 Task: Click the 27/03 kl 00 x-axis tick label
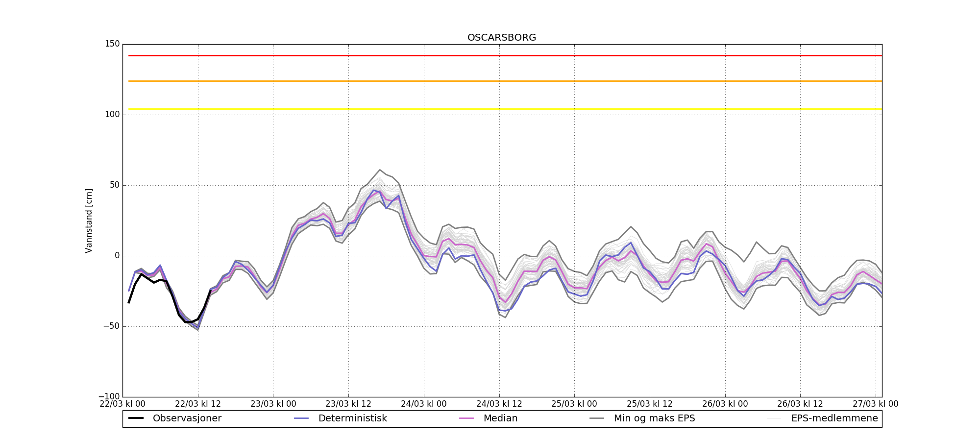[x=876, y=404]
